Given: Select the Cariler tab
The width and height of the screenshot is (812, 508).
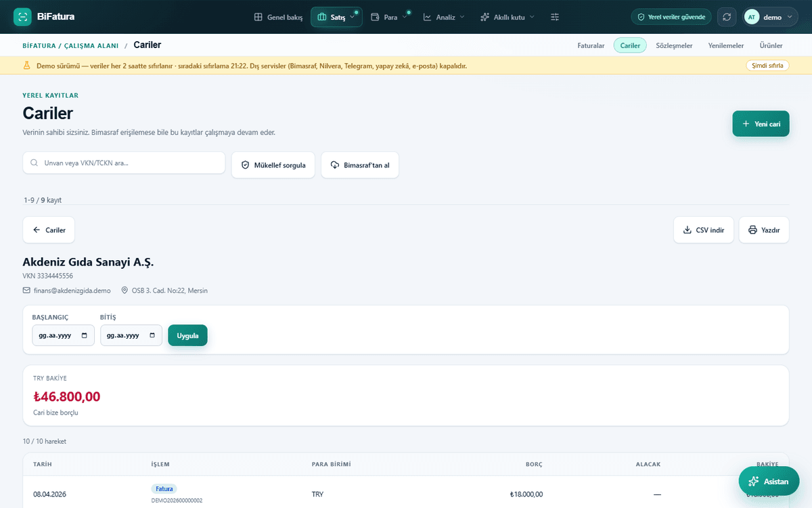Looking at the screenshot, I should [x=630, y=45].
